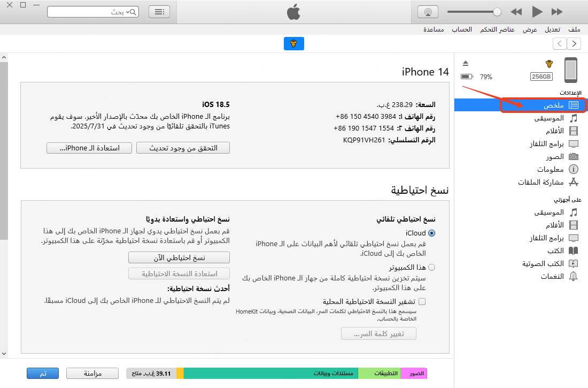This screenshot has width=588, height=388.
Task: Open النغمات tones on device
Action: pyautogui.click(x=559, y=277)
